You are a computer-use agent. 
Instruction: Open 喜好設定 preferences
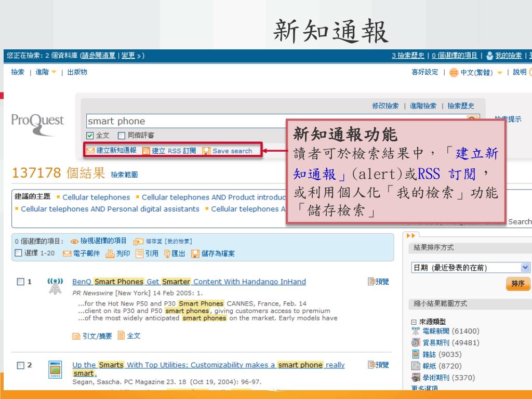tap(425, 72)
